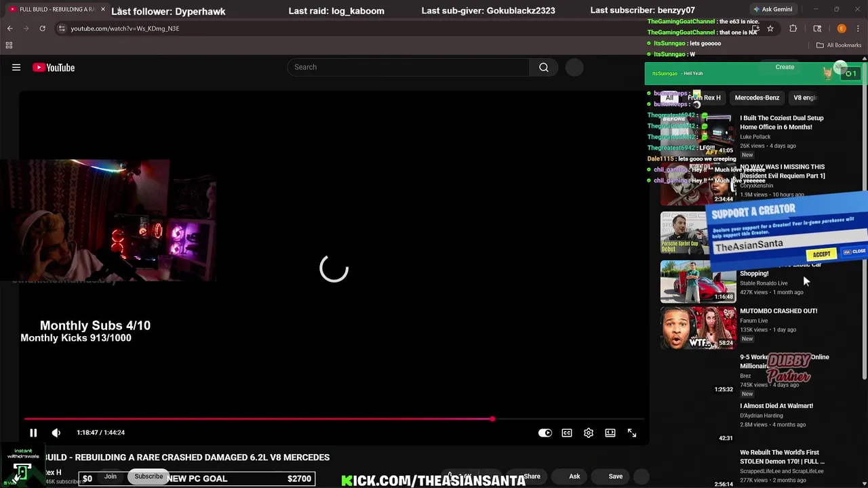Open the player settings gear
The image size is (868, 488).
pyautogui.click(x=589, y=432)
